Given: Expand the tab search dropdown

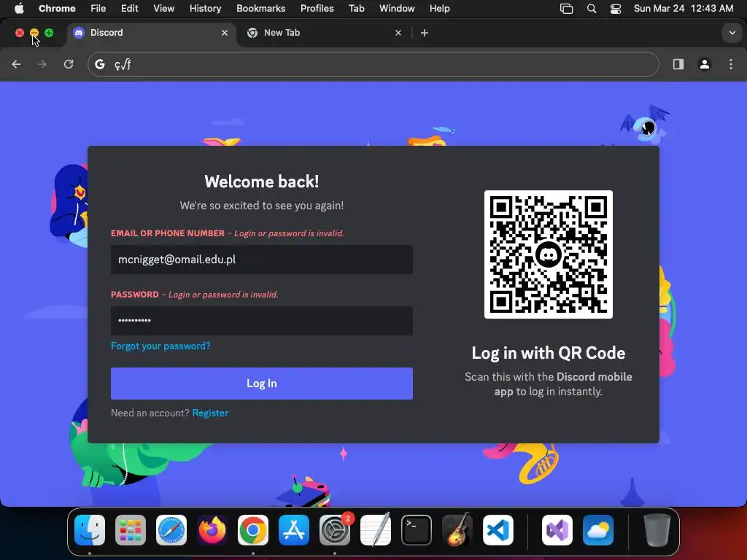Looking at the screenshot, I should [x=732, y=33].
